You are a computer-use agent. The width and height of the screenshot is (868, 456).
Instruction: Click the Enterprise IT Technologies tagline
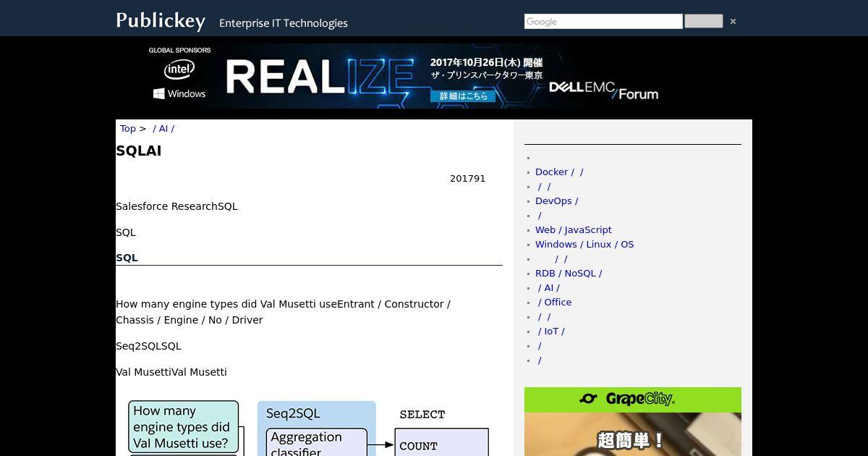[284, 23]
